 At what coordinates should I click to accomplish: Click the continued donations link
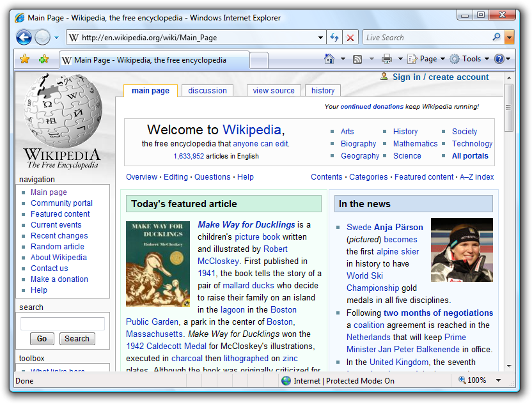(x=372, y=107)
